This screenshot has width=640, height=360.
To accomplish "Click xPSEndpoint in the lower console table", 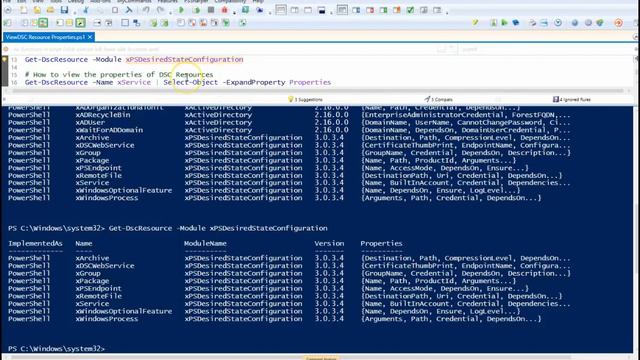I will click(98, 289).
